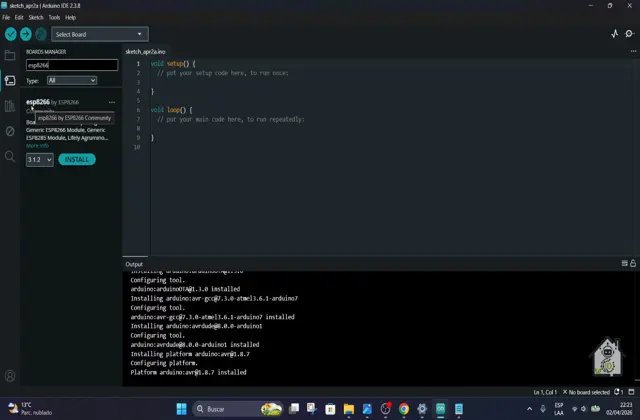Image resolution: width=640 pixels, height=420 pixels.
Task: Click the Upload arrow icon
Action: [26, 34]
